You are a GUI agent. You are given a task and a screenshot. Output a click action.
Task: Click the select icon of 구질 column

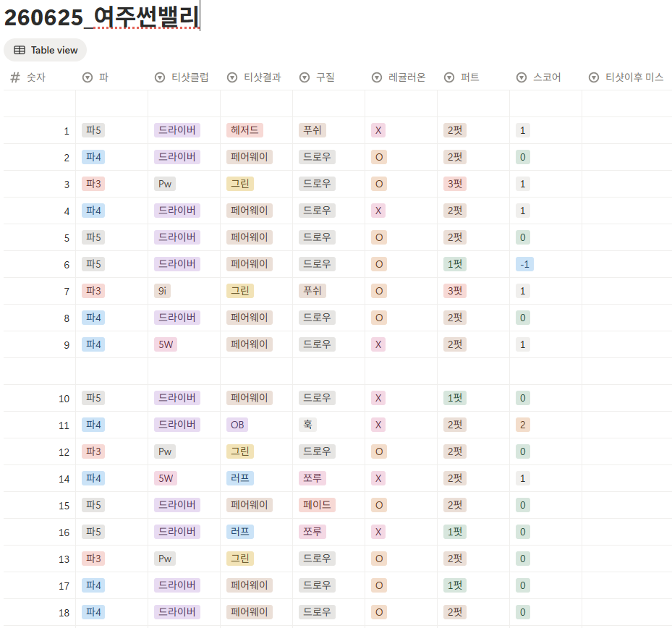(305, 77)
